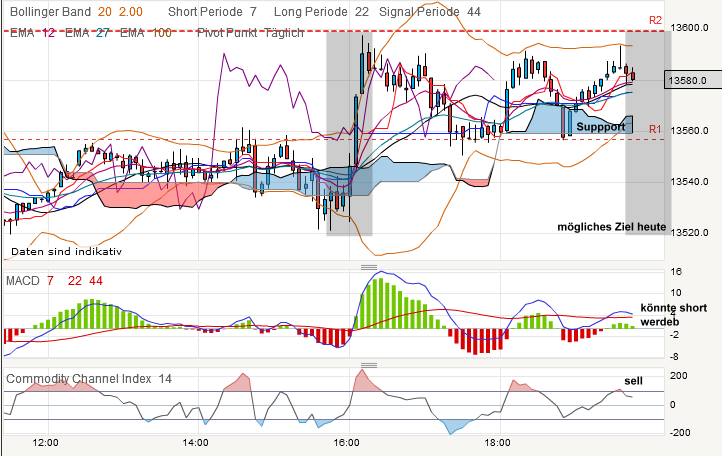The width and height of the screenshot is (722, 456).
Task: Click the 13540.0 price axis label
Action: (689, 181)
